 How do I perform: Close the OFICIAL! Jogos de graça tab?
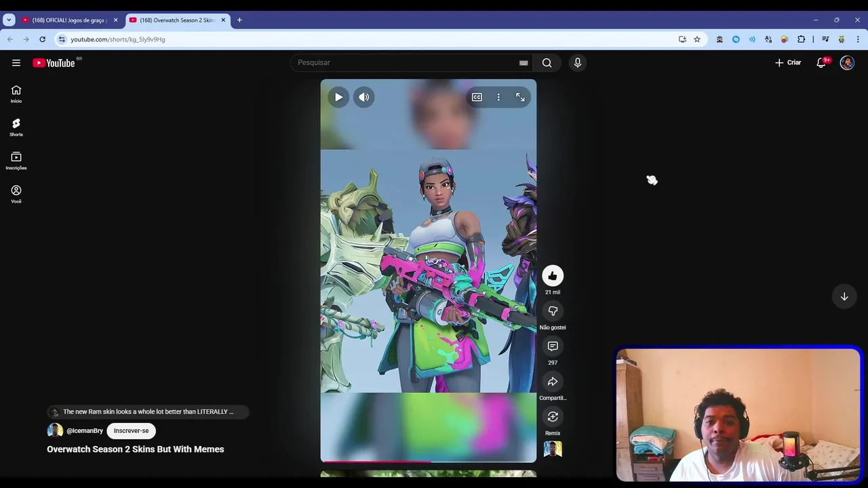tap(115, 20)
